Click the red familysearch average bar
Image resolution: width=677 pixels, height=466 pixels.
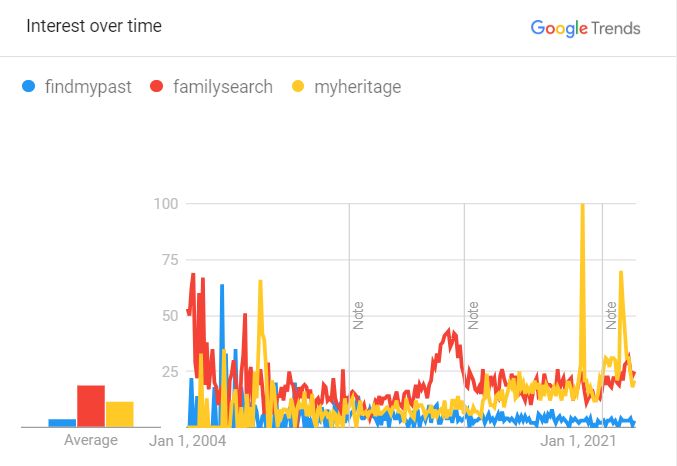tap(91, 406)
